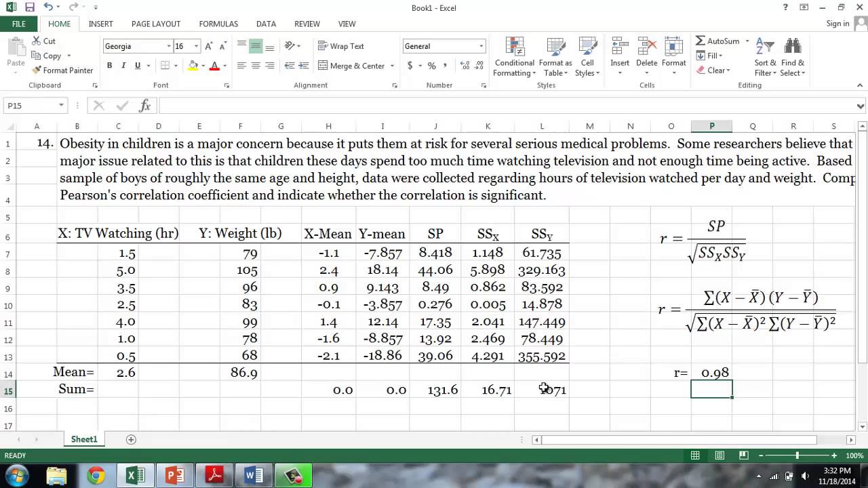Screen dimensions: 868x488
Task: Click the Font Color red A button
Action: 214,66
